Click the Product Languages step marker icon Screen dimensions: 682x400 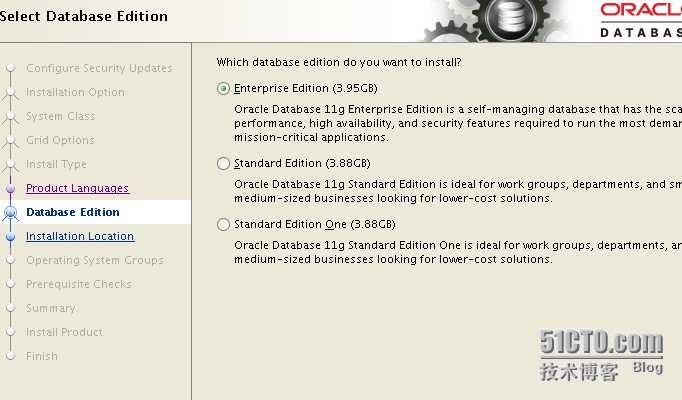pos(10,188)
